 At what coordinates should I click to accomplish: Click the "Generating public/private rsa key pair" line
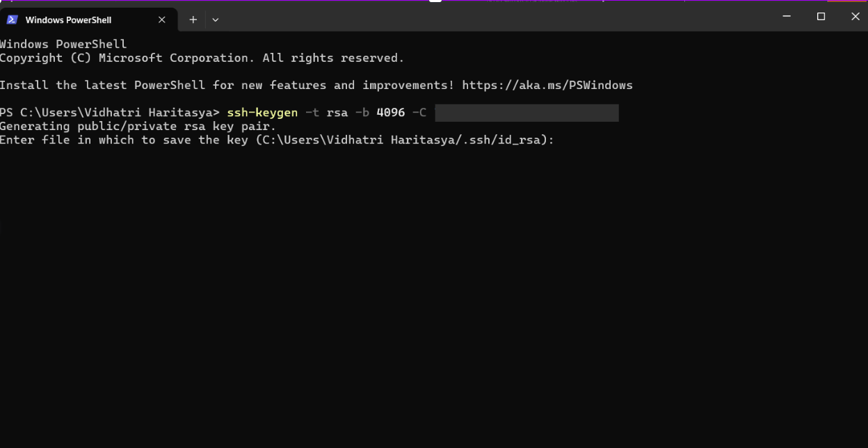pyautogui.click(x=138, y=127)
